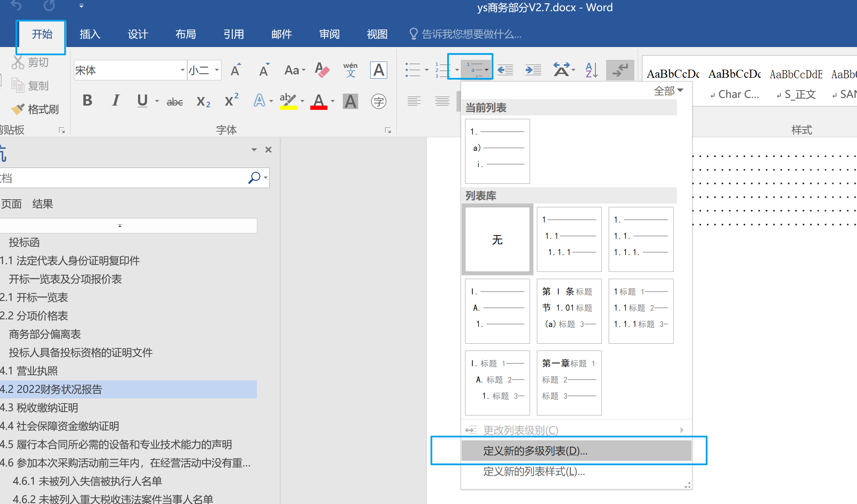This screenshot has width=857, height=504.
Task: Toggle italic formatting
Action: [x=115, y=101]
